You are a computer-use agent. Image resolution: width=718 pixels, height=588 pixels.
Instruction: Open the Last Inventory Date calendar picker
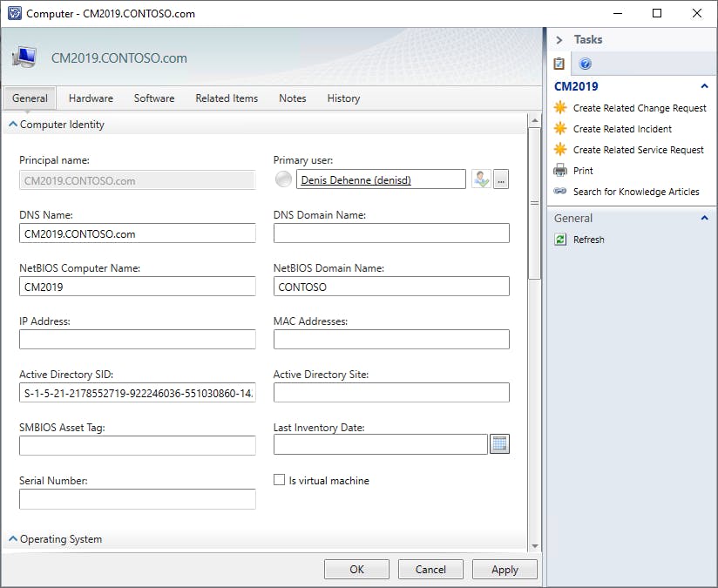(499, 444)
